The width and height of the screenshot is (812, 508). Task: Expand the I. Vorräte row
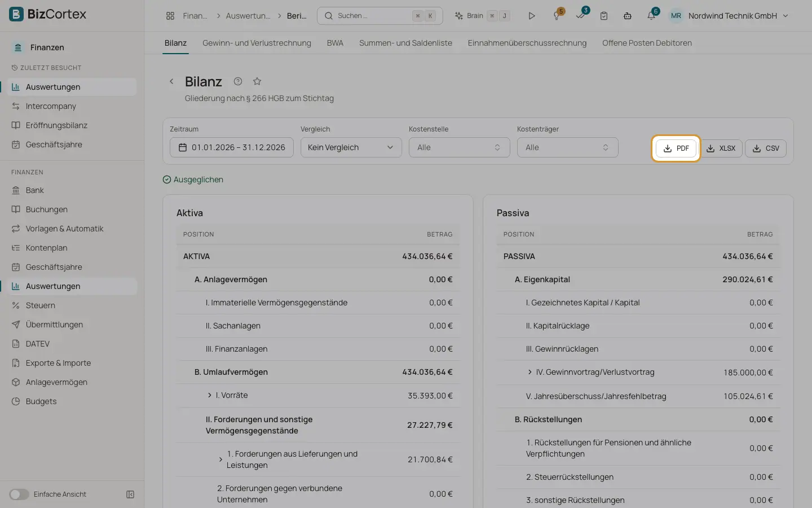(210, 395)
